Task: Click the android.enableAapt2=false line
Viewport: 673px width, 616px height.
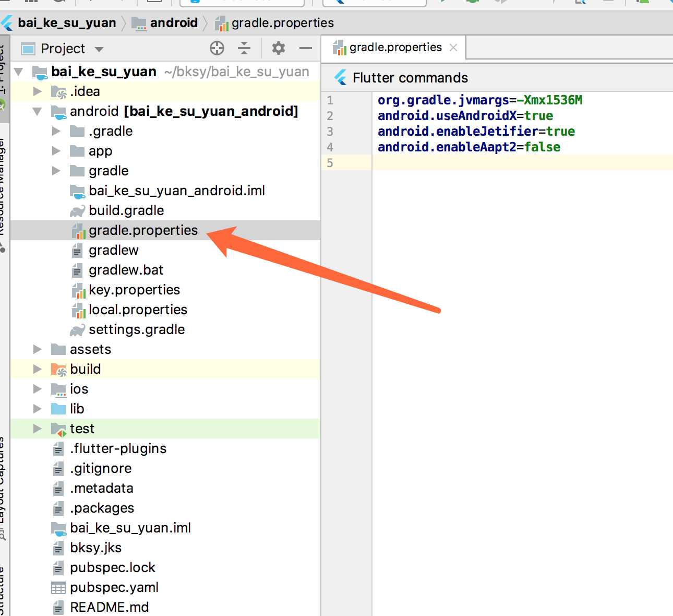Action: 469,147
